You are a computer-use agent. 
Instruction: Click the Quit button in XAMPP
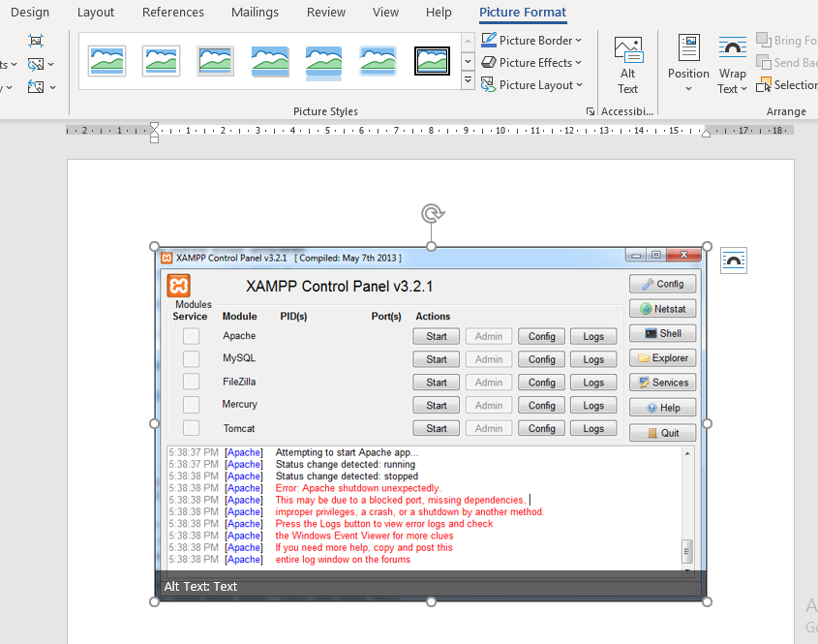point(662,433)
